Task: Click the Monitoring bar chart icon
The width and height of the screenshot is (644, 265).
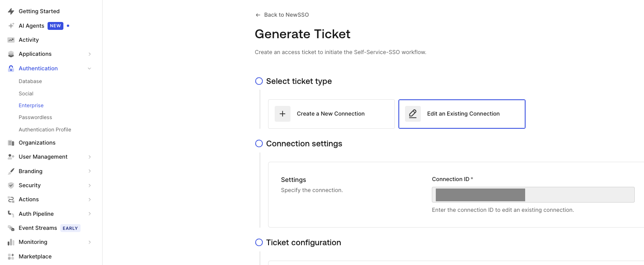Action: click(x=11, y=242)
